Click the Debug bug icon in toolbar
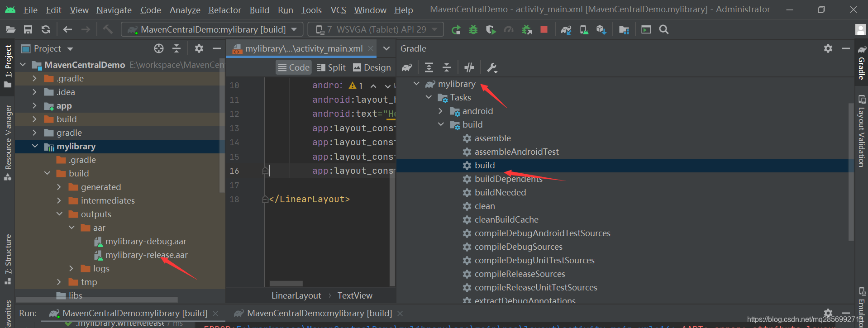Viewport: 868px width, 328px height. point(473,30)
